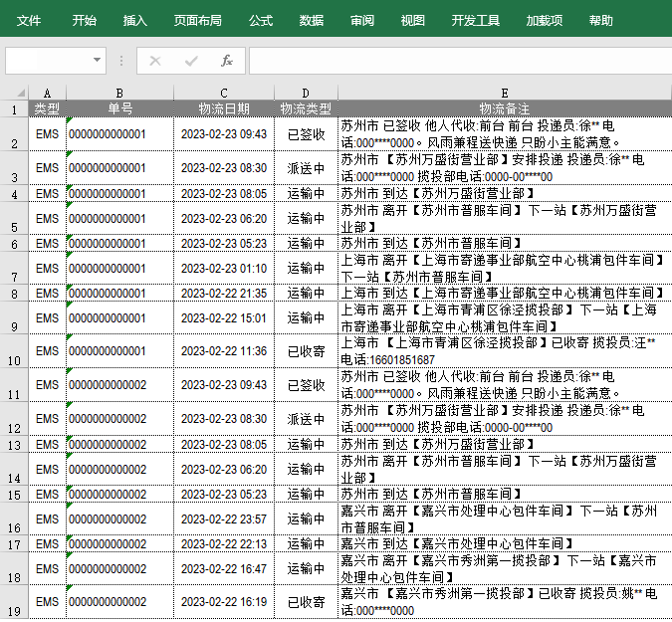This screenshot has height=622, width=672.
Task: Expand the Name Box dropdown arrow
Action: (x=97, y=61)
